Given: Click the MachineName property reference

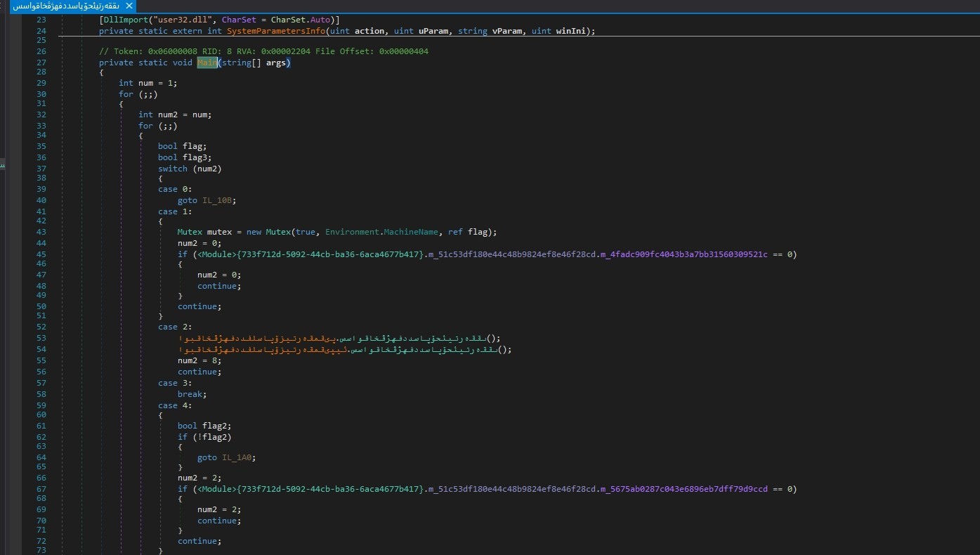Looking at the screenshot, I should (410, 232).
